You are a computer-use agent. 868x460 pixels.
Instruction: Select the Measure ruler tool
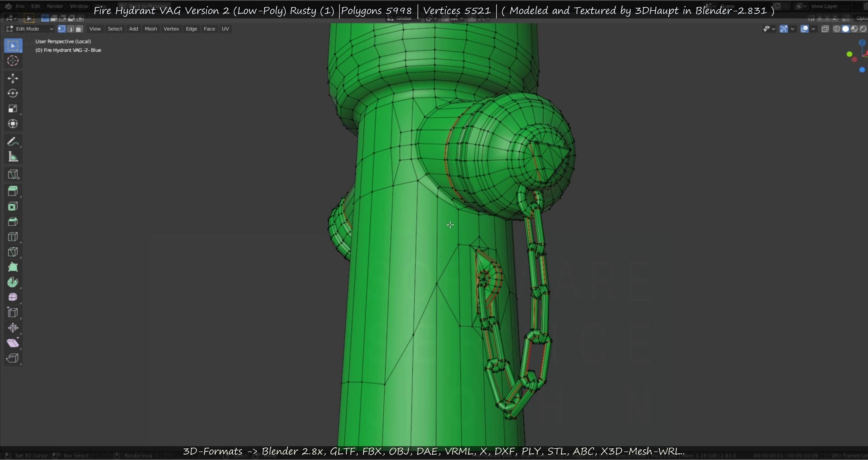[13, 156]
